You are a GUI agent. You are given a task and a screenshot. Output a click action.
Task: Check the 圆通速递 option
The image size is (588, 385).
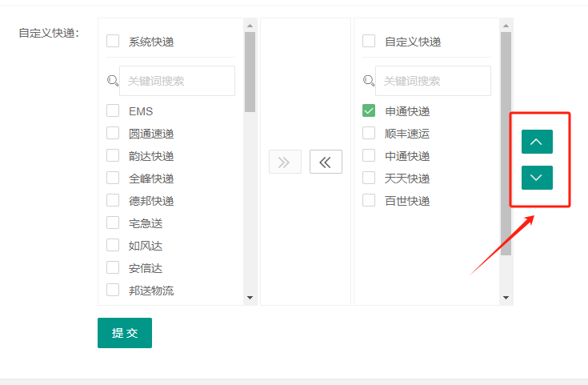(x=113, y=134)
